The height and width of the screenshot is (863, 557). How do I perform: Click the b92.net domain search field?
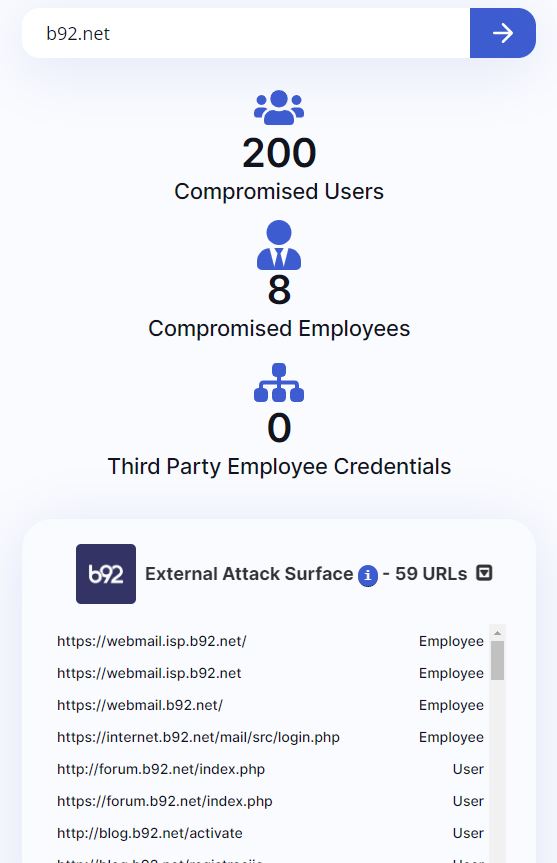tap(246, 33)
